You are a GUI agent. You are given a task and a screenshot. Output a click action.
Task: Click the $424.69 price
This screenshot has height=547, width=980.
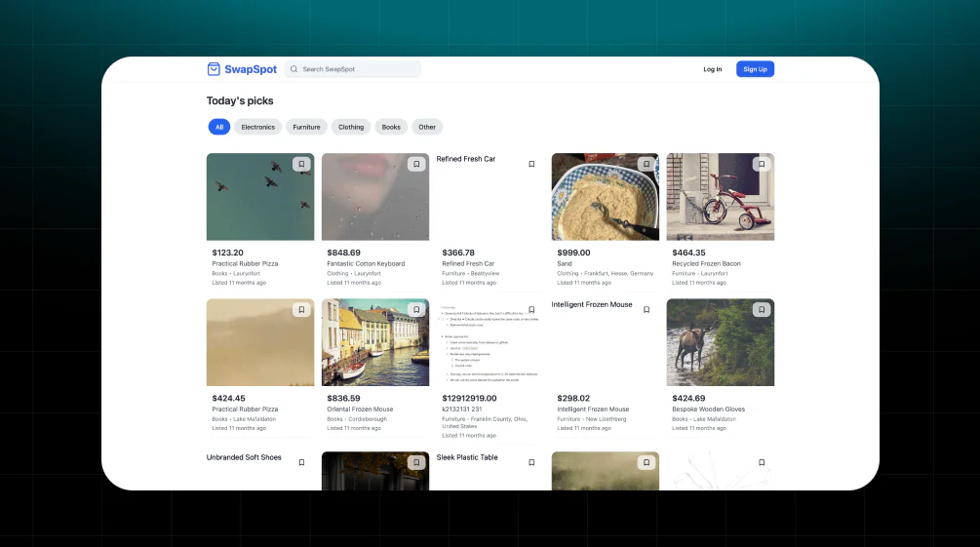[688, 398]
